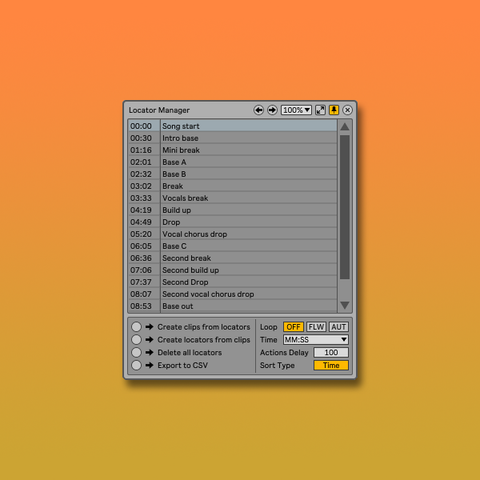
Task: Trigger Create locators from clips button
Action: (136, 340)
